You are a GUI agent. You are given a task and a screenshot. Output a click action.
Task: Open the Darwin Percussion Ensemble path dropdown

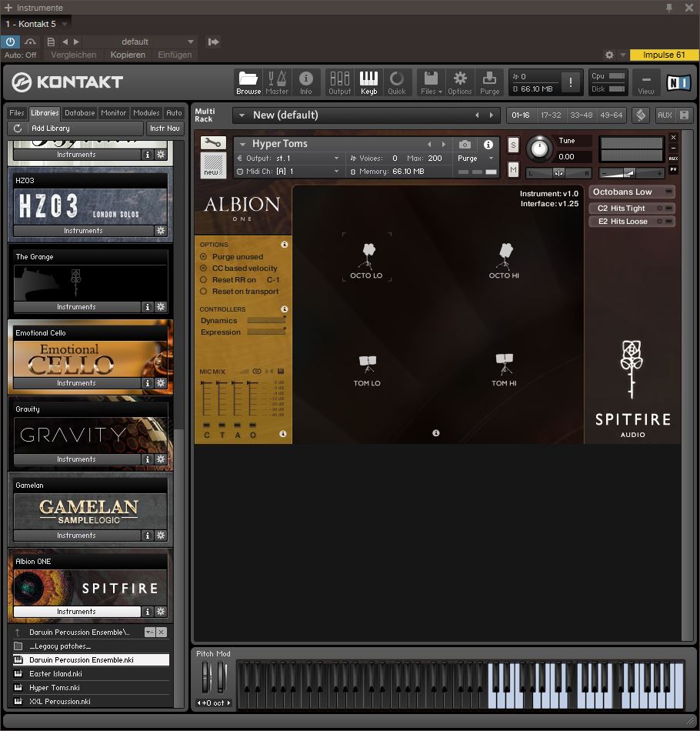149,633
